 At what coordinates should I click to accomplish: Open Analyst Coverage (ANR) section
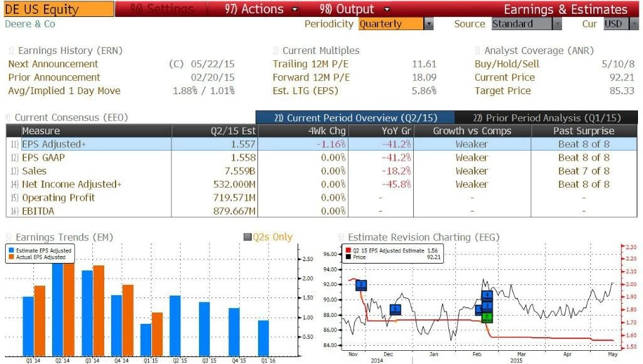(x=539, y=50)
